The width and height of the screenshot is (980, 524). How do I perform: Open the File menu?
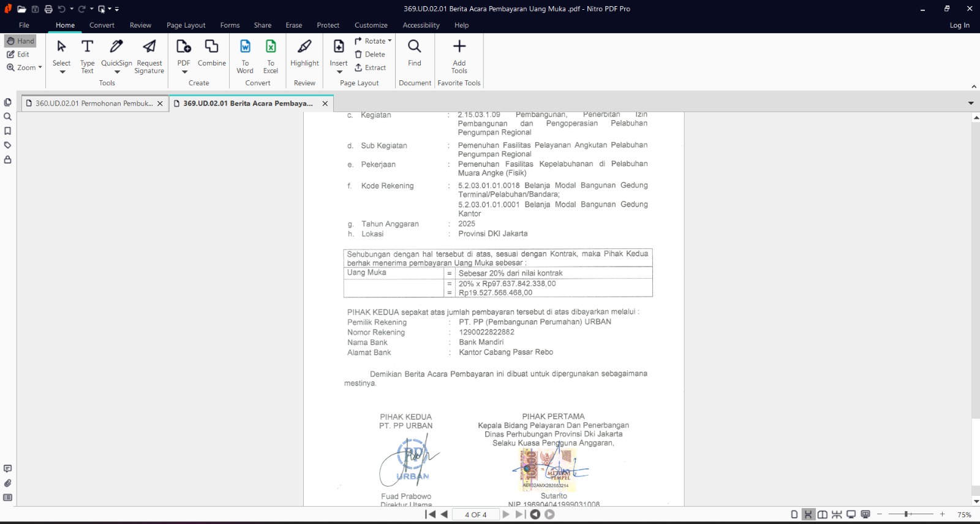(x=24, y=25)
